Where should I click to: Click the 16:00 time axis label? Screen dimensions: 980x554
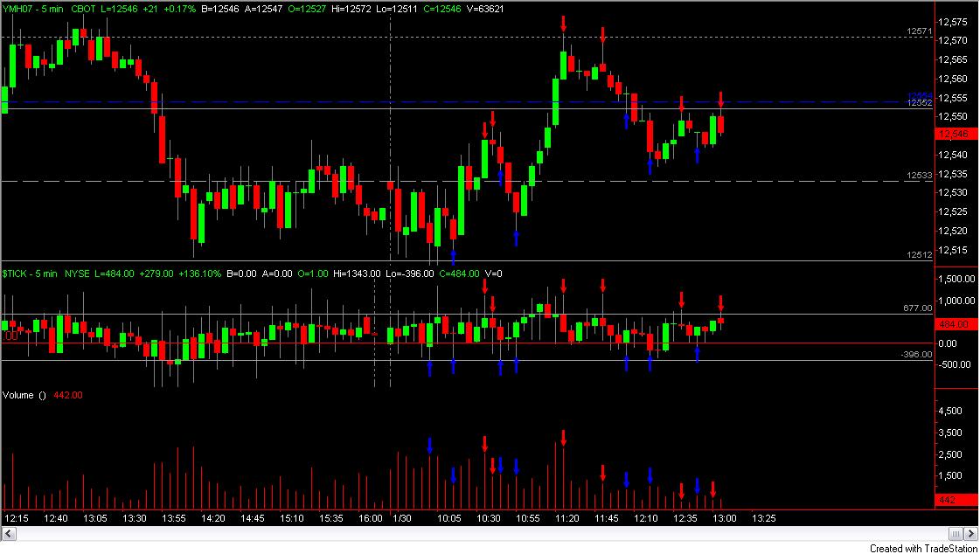pyautogui.click(x=371, y=518)
